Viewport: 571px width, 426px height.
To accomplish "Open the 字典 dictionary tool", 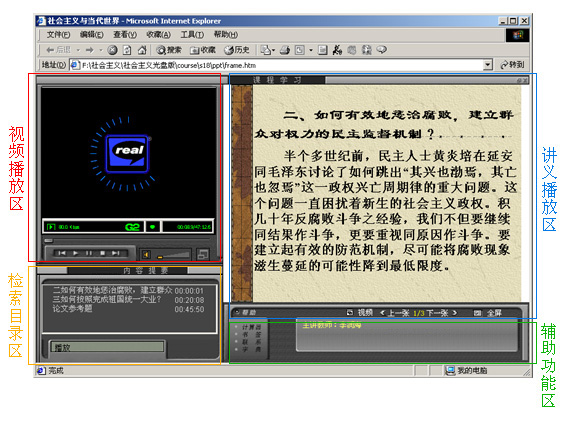I will click(x=251, y=349).
